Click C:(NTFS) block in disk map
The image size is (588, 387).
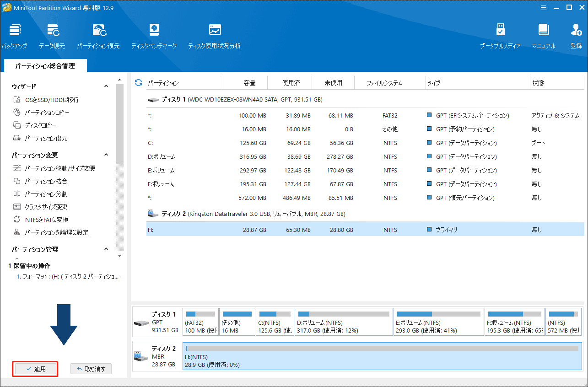(275, 322)
